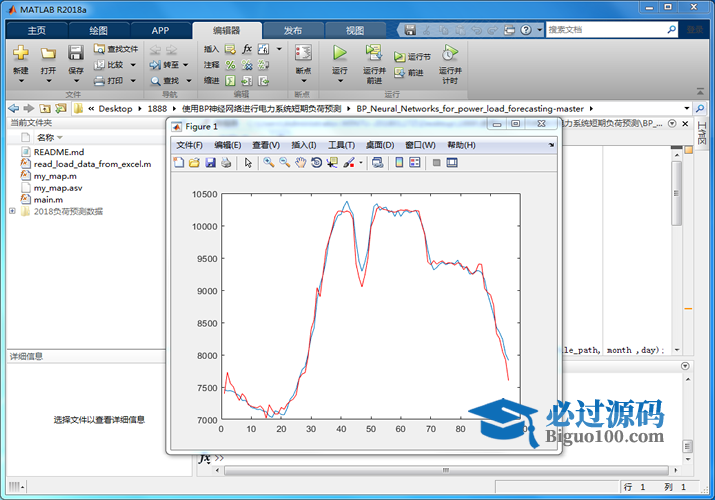
Task: Dock Figure 1 using the arrow icon
Action: [x=551, y=145]
